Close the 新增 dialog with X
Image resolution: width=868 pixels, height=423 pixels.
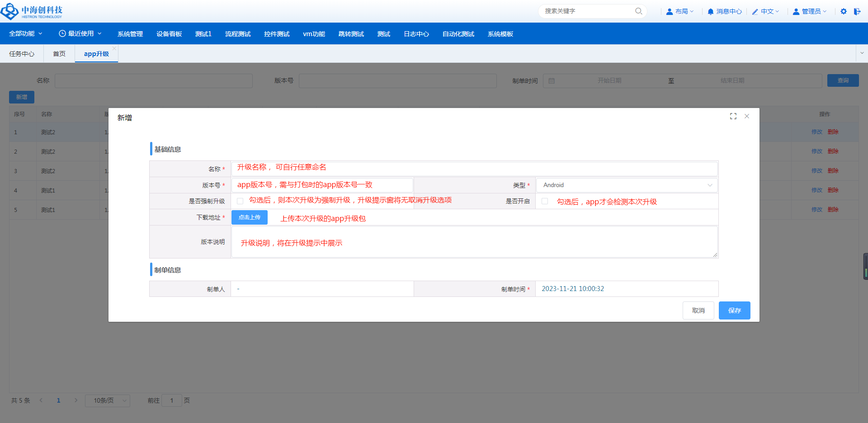[747, 116]
